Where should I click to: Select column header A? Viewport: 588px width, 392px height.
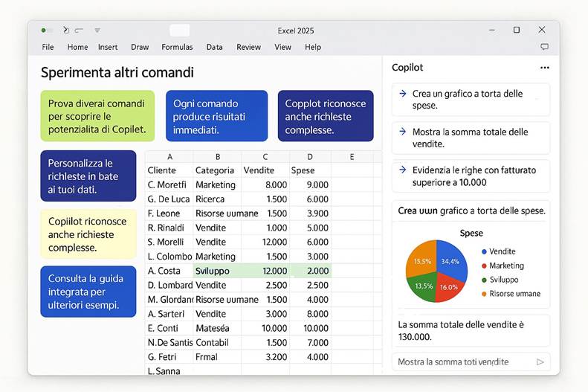(169, 157)
